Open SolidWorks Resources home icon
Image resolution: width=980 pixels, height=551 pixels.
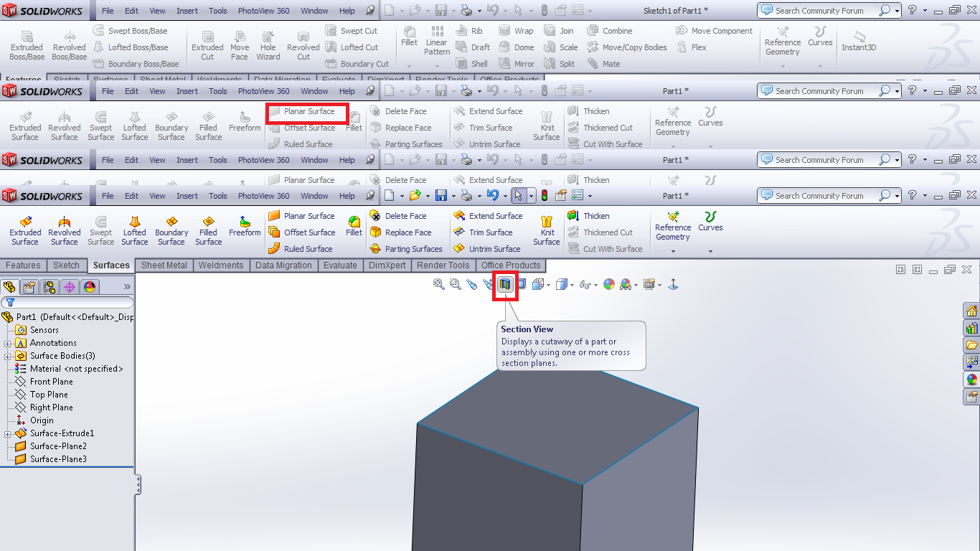(972, 311)
